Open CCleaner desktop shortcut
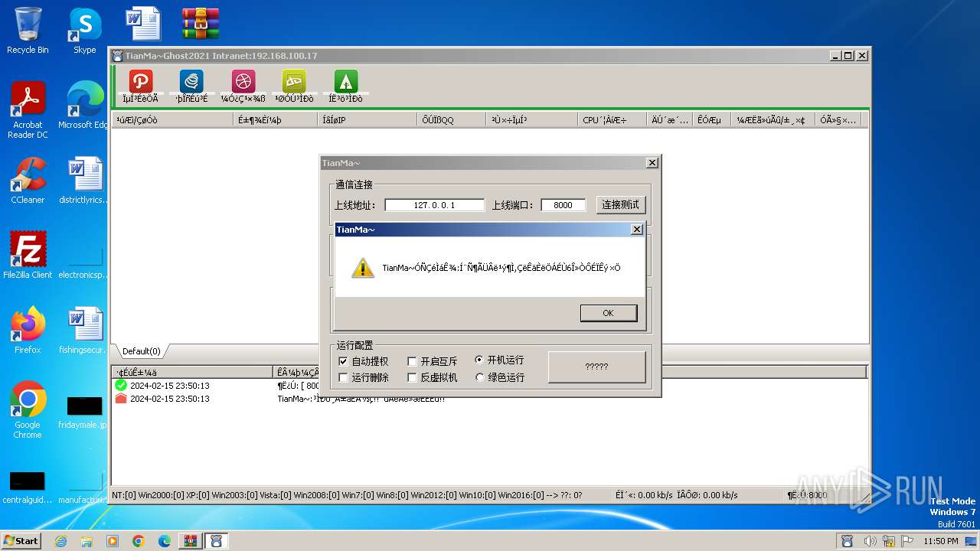The height and width of the screenshot is (551, 980). click(x=28, y=181)
